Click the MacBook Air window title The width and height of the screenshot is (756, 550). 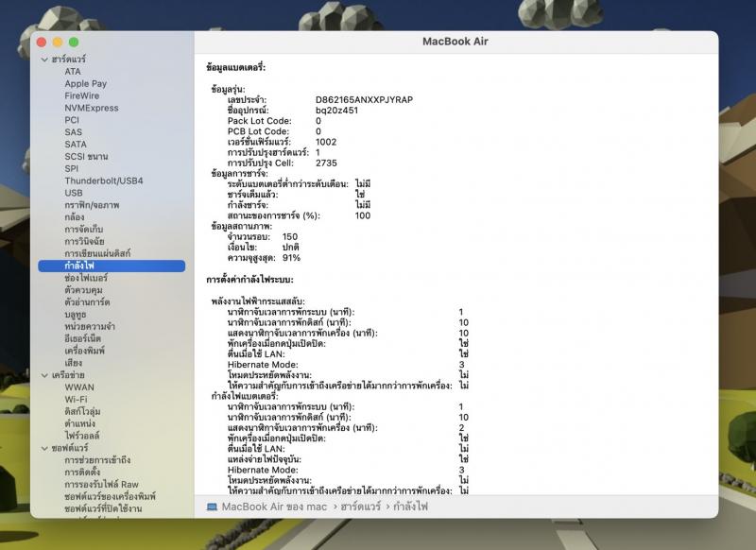(x=455, y=42)
